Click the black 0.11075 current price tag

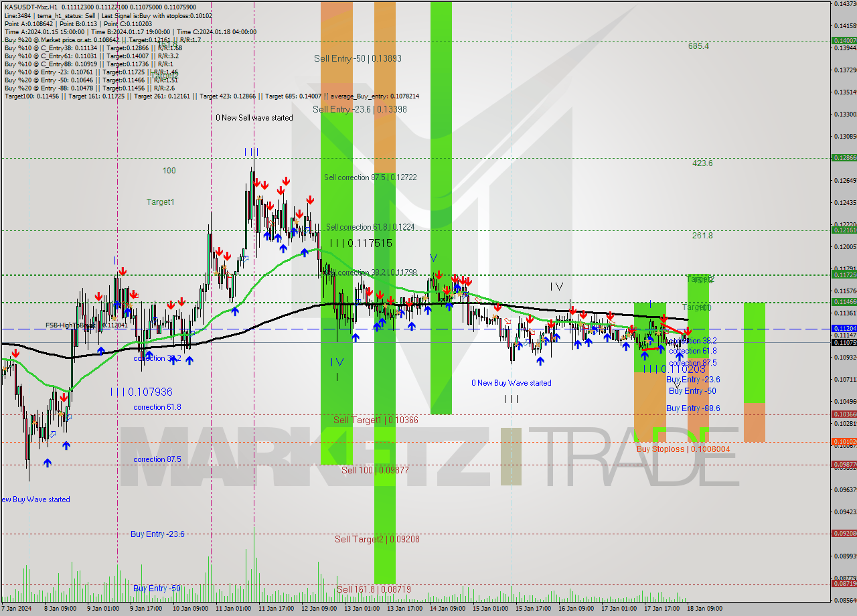click(844, 342)
